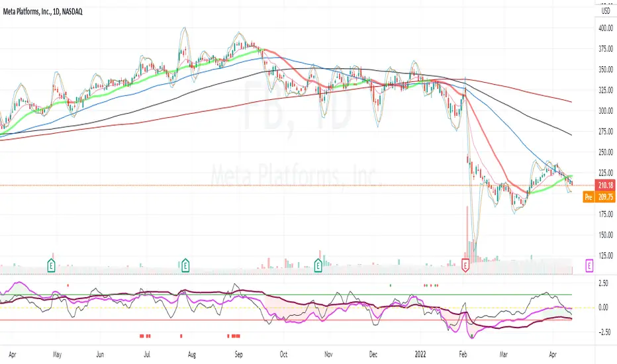Click the 350.00 price axis label
The height and width of the screenshot is (364, 617).
(606, 69)
